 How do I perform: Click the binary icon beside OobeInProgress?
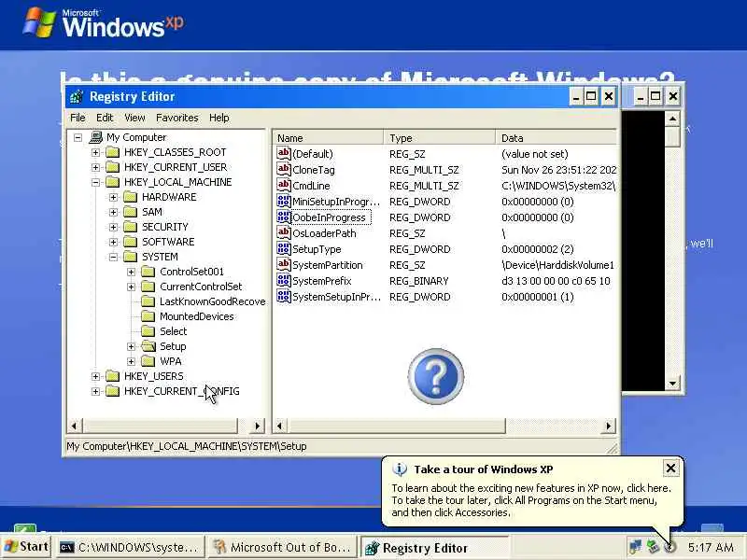click(284, 217)
